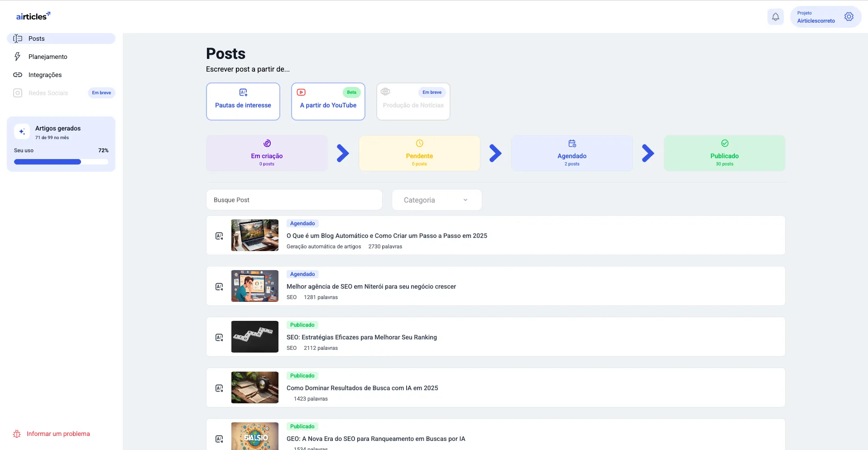Click the globe icon in Produção de Notícias
Screen dimensions: 868x450
coord(385,92)
